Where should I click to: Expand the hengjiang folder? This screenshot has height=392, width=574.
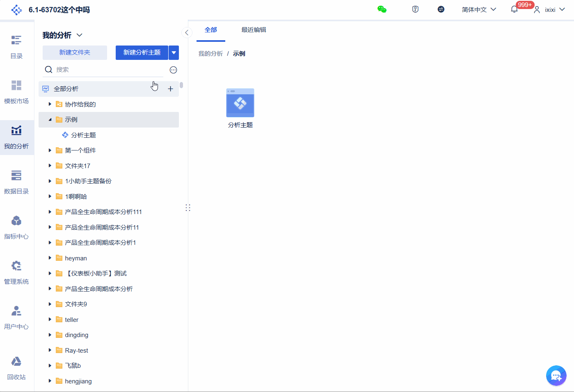tap(50, 381)
